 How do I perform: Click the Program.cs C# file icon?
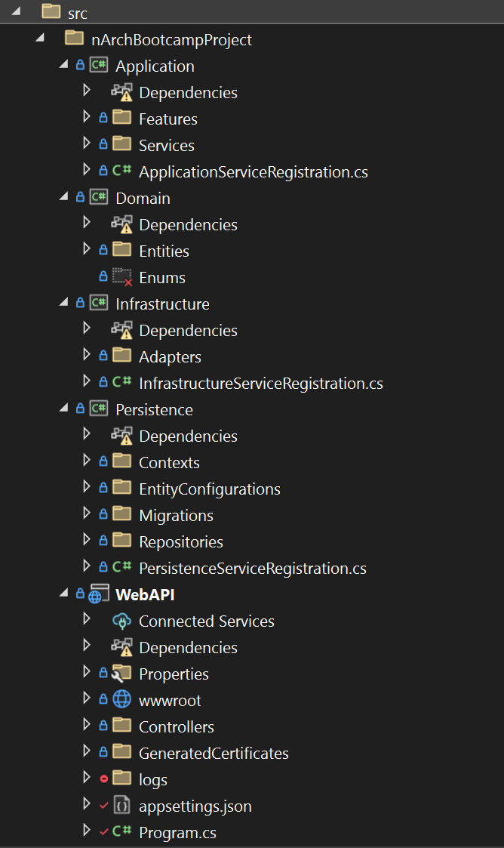click(122, 831)
